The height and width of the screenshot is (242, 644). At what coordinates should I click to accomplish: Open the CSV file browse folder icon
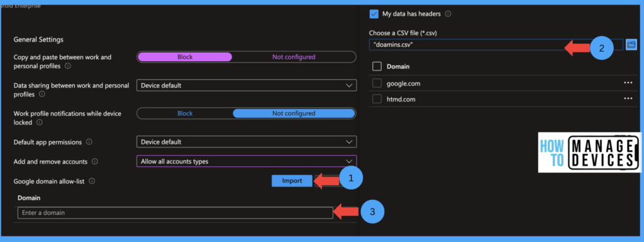click(x=631, y=45)
